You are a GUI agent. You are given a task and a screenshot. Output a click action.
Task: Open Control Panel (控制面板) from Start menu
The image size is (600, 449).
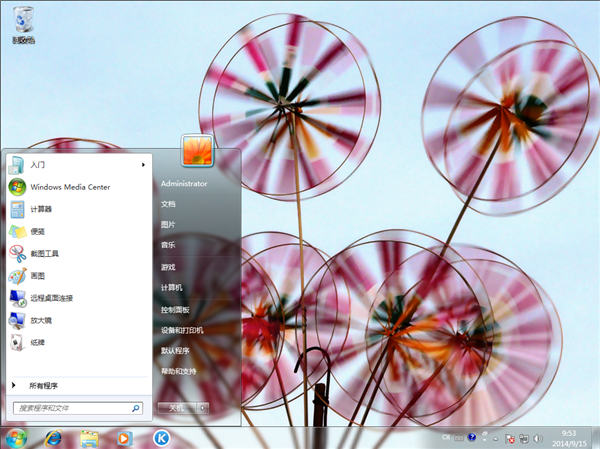coord(175,309)
